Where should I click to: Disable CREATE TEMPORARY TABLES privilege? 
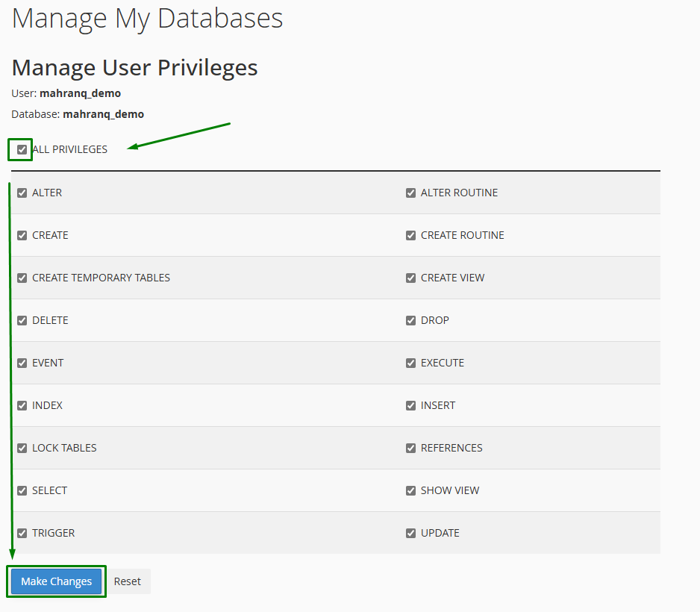click(x=22, y=278)
